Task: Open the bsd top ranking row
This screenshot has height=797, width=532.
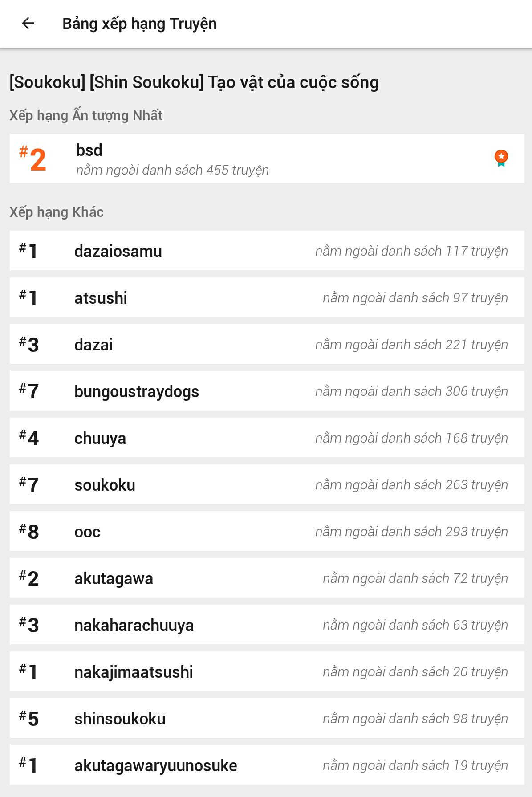Action: (266, 159)
